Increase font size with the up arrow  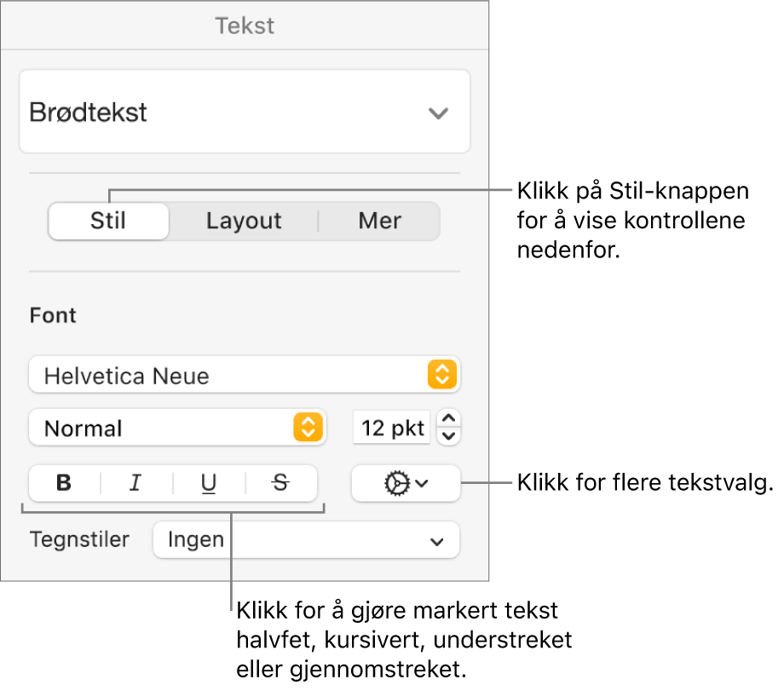[x=448, y=418]
